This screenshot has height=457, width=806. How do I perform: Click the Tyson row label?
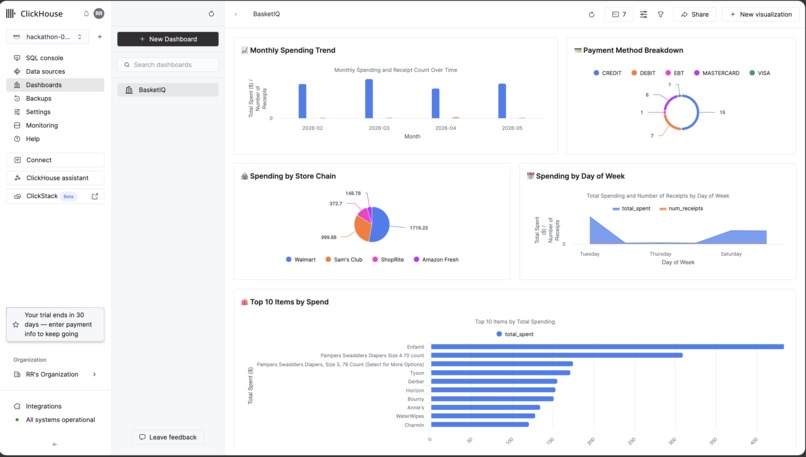(417, 373)
